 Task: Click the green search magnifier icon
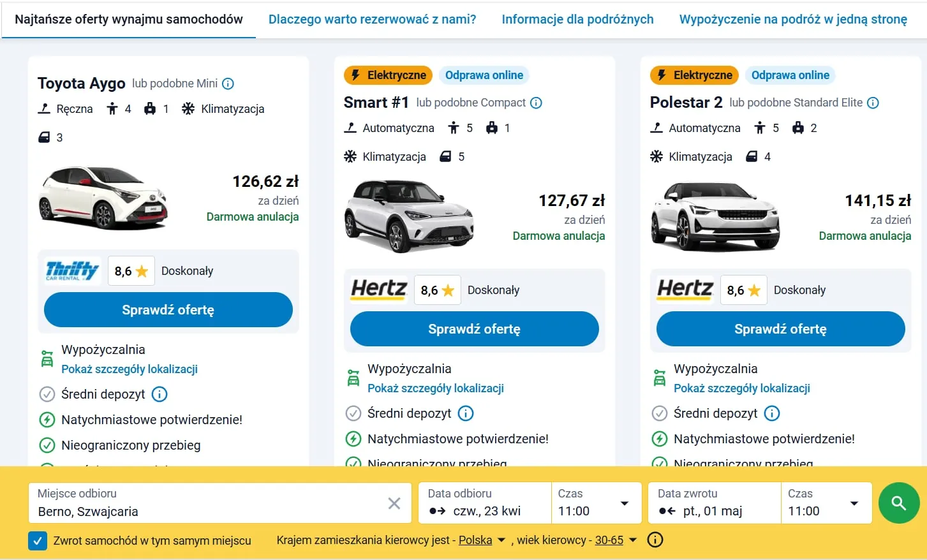899,503
